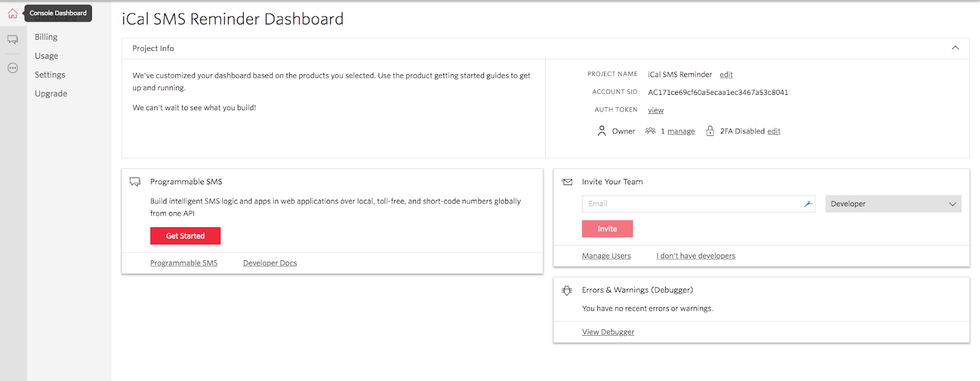
Task: Open Billing in the sidebar
Action: (46, 37)
